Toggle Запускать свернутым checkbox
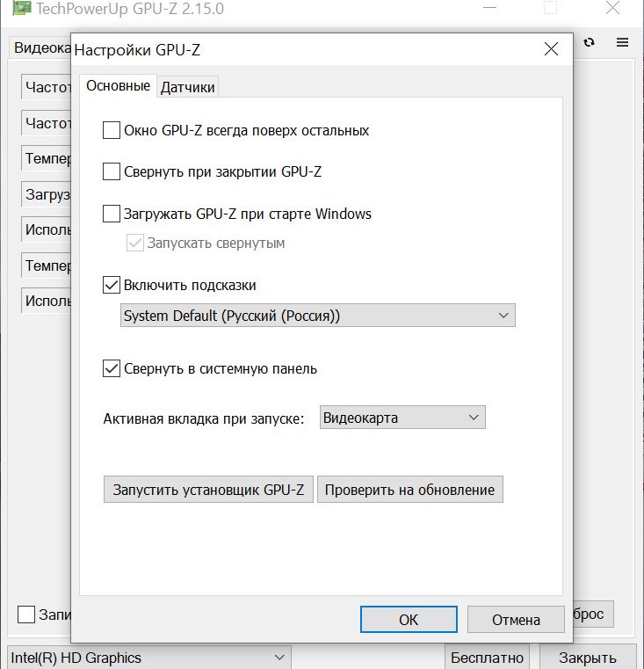 (x=134, y=243)
